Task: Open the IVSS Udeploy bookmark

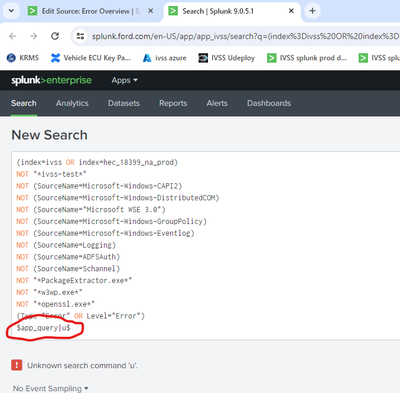Action: pyautogui.click(x=227, y=58)
